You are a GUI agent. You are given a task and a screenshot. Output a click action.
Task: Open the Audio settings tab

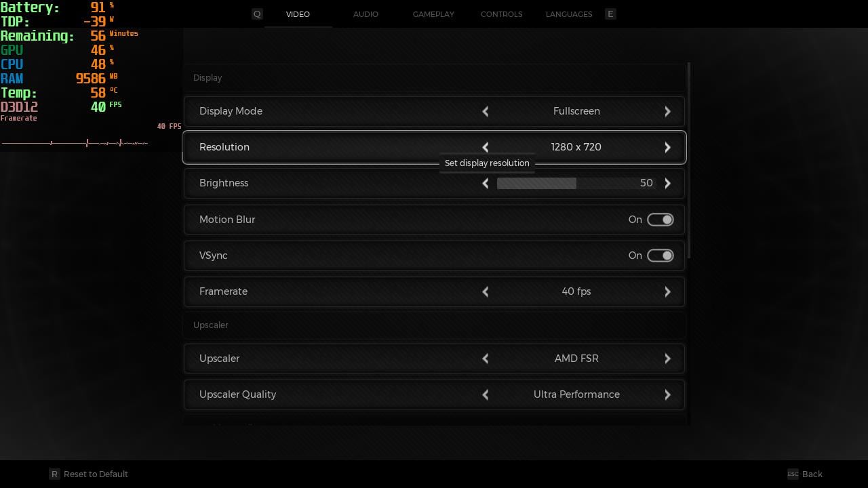[x=366, y=14]
